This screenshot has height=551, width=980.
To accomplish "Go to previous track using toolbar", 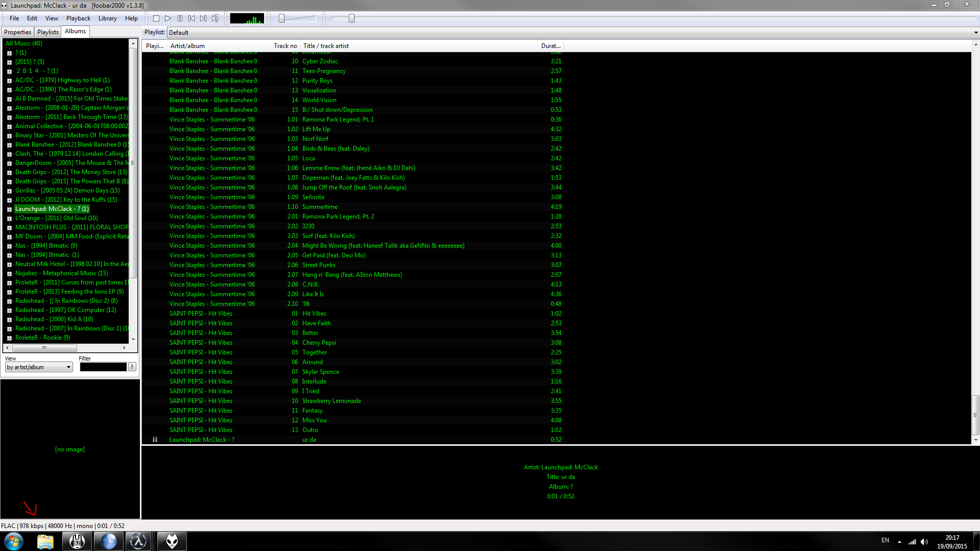I will pyautogui.click(x=192, y=18).
